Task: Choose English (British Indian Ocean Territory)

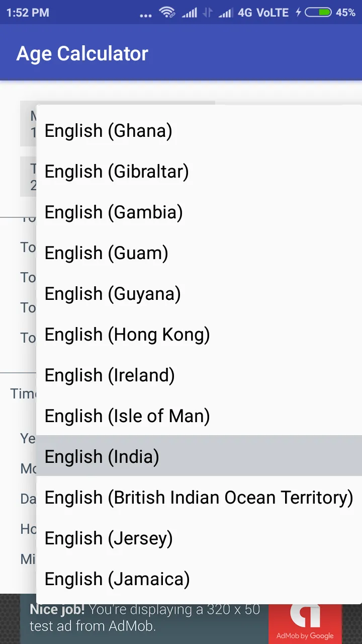Action: (x=199, y=498)
